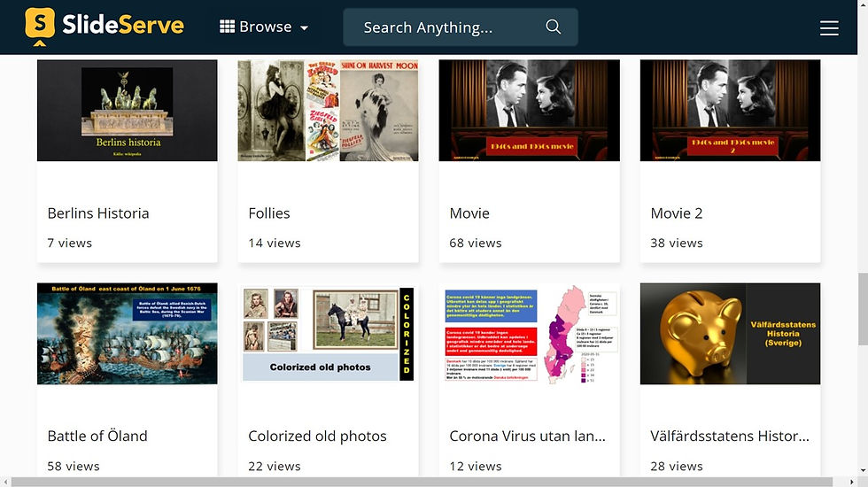Click the 38 views text
Image resolution: width=868 pixels, height=487 pixels.
tap(677, 243)
